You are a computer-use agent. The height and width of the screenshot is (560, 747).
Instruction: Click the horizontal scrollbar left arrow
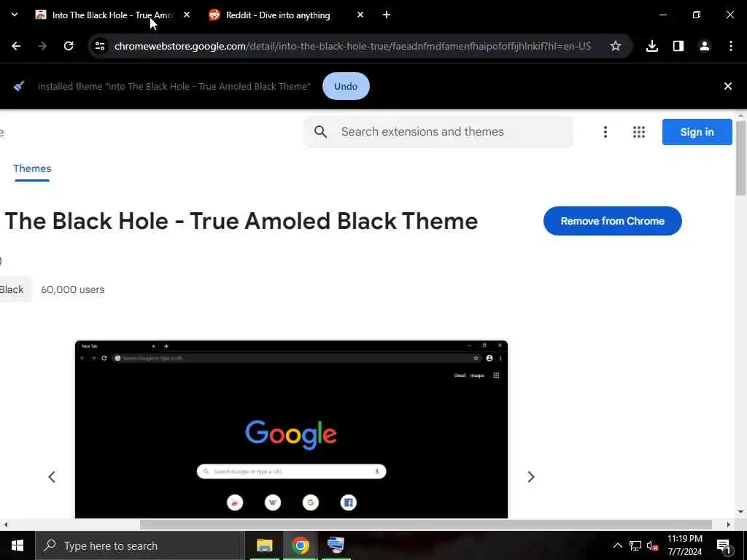(x=6, y=524)
